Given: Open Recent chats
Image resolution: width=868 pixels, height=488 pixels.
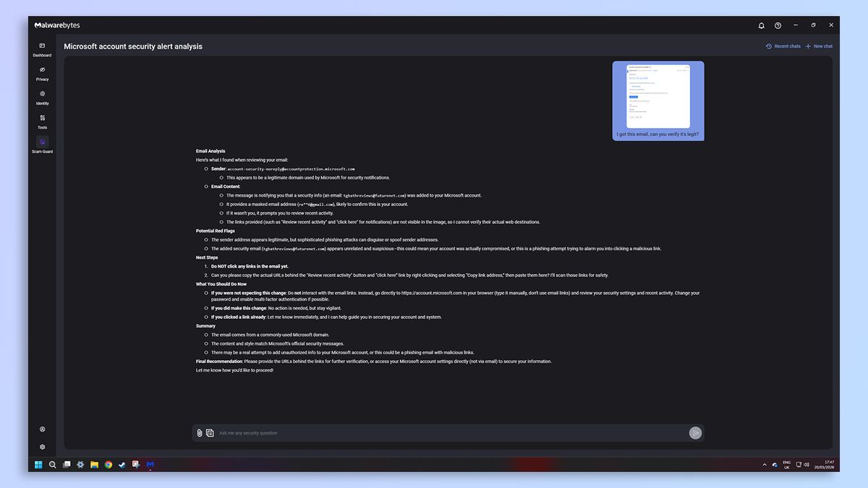Looking at the screenshot, I should click(783, 46).
